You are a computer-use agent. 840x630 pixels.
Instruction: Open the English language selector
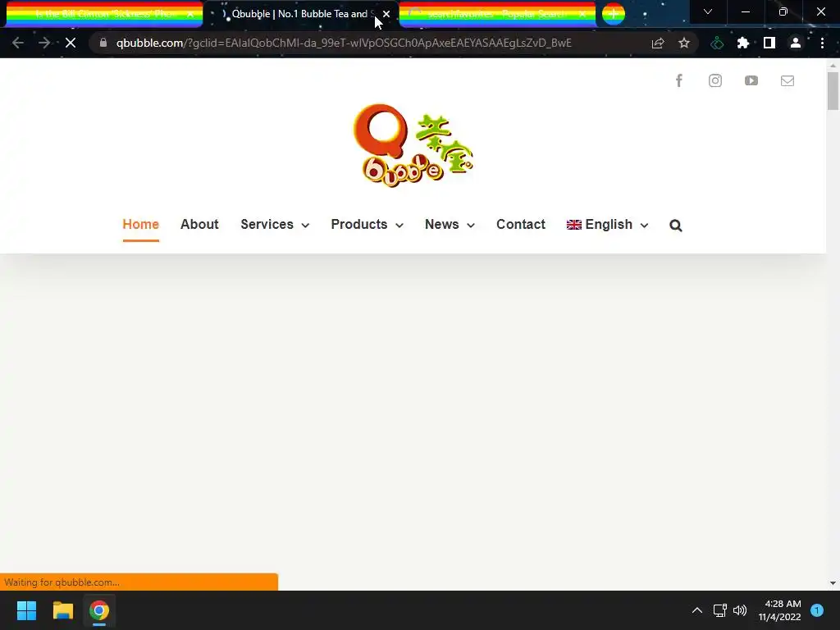tap(608, 225)
